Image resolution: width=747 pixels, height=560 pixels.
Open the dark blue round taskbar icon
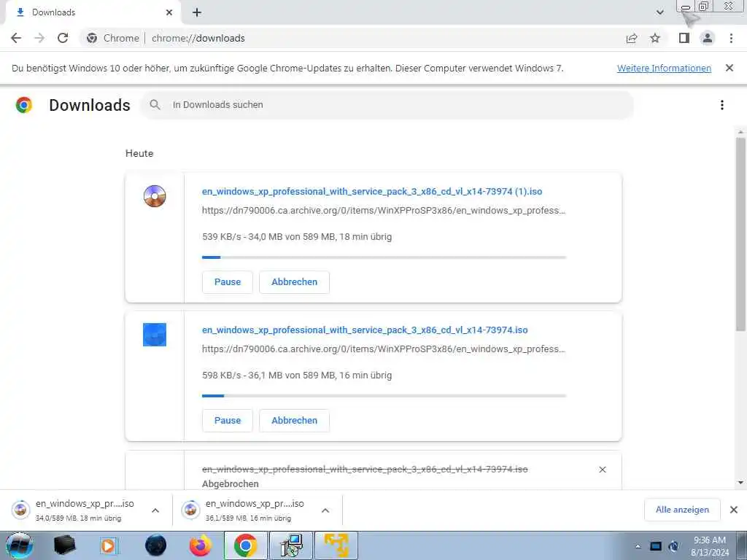156,545
